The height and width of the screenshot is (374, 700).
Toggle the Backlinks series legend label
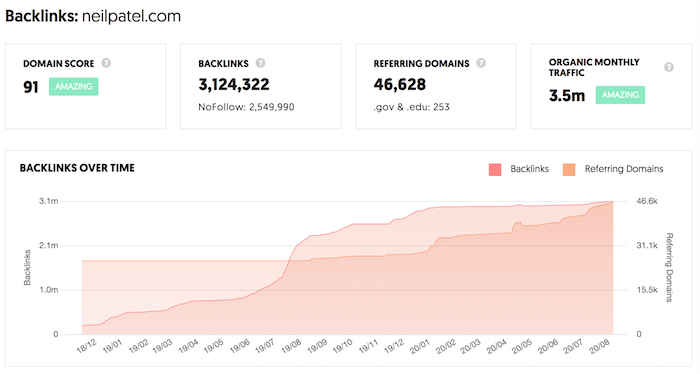point(529,169)
